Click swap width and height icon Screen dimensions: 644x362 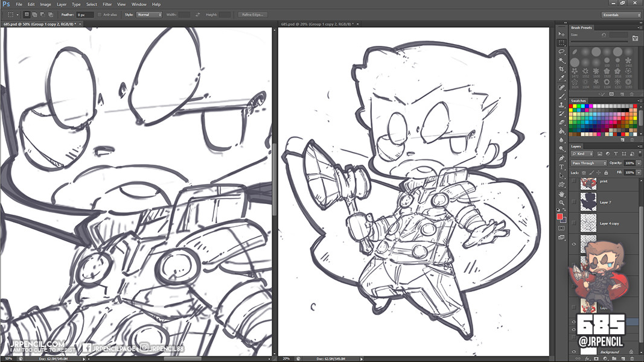tap(197, 14)
